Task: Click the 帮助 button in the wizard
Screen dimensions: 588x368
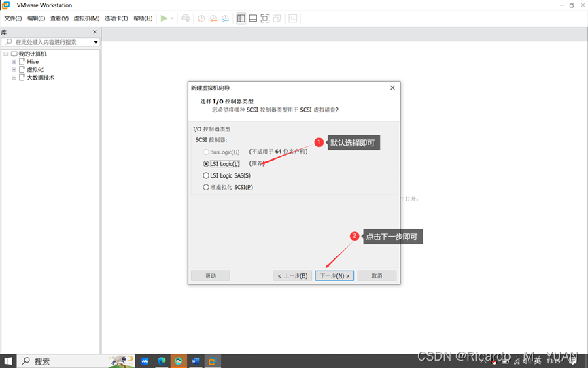Action: [211, 275]
